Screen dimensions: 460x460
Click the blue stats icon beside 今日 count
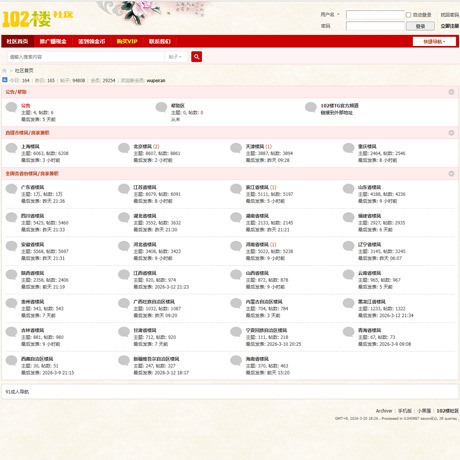tap(5, 80)
